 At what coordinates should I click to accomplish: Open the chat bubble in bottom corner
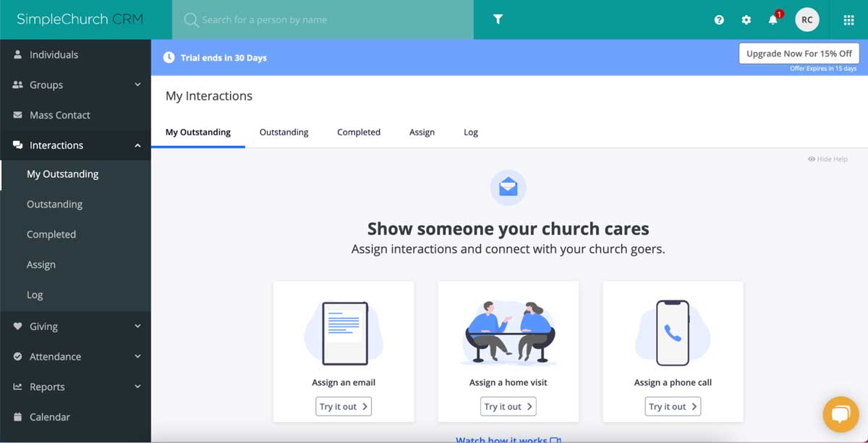pos(841,414)
